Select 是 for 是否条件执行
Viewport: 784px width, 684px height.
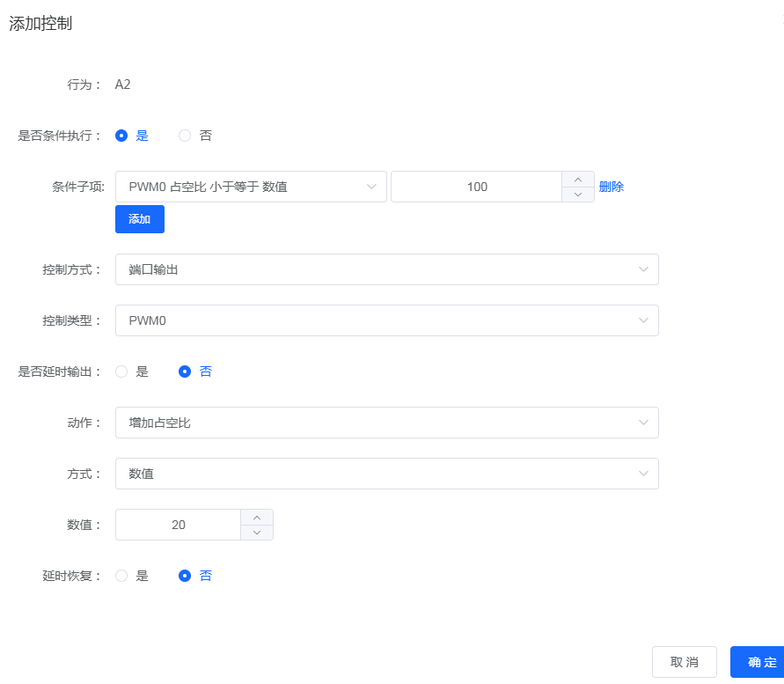point(121,136)
